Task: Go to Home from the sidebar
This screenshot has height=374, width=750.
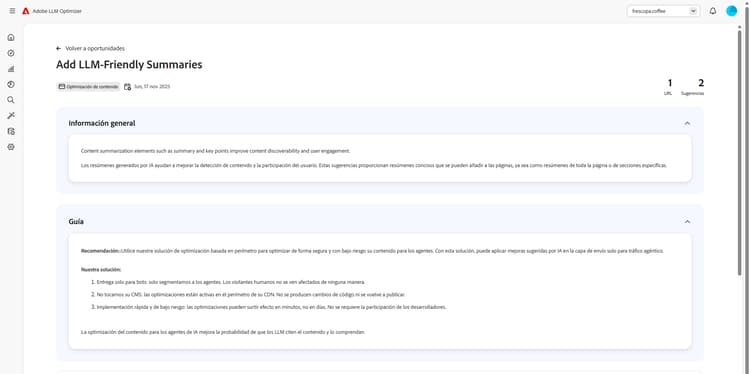Action: pyautogui.click(x=11, y=37)
